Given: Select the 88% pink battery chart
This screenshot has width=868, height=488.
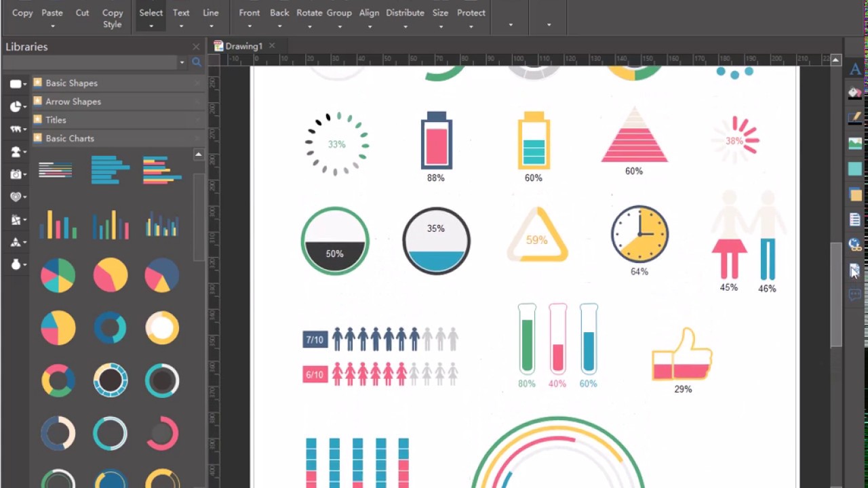Looking at the screenshot, I should point(436,140).
